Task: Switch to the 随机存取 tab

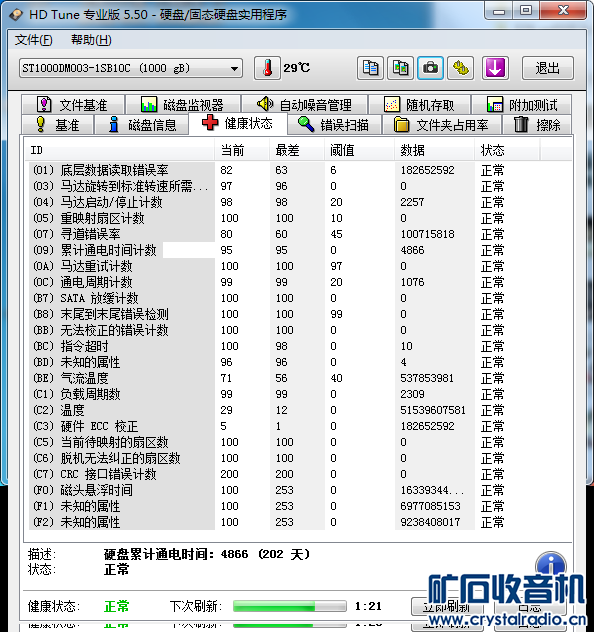Action: click(x=420, y=105)
